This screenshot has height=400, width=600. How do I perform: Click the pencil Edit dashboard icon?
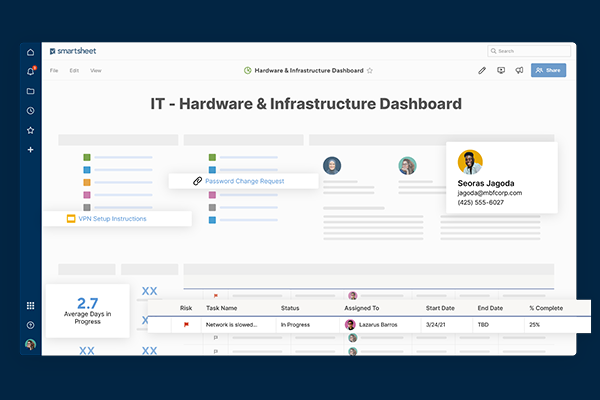pyautogui.click(x=482, y=70)
